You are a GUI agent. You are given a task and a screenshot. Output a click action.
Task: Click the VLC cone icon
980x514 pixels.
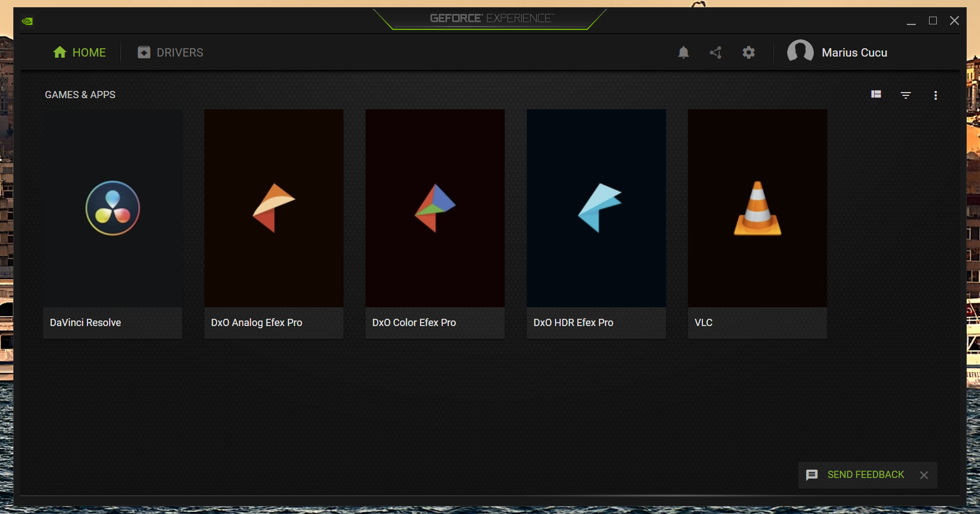[757, 208]
